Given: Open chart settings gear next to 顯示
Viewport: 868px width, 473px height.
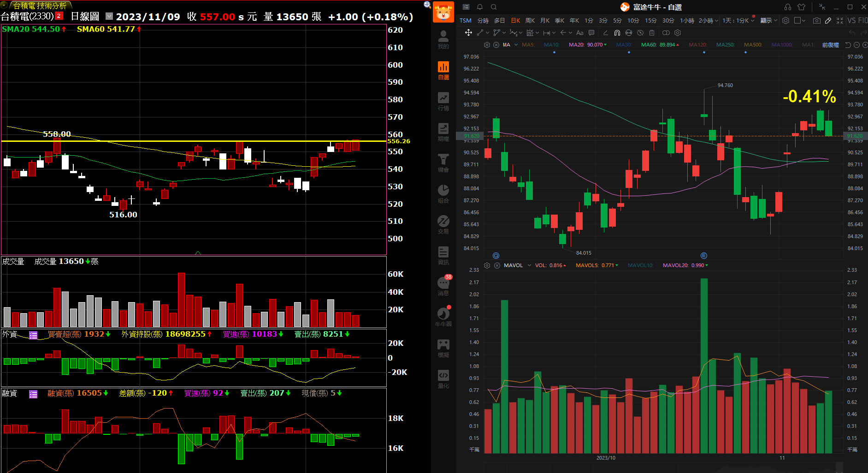Looking at the screenshot, I should [786, 20].
